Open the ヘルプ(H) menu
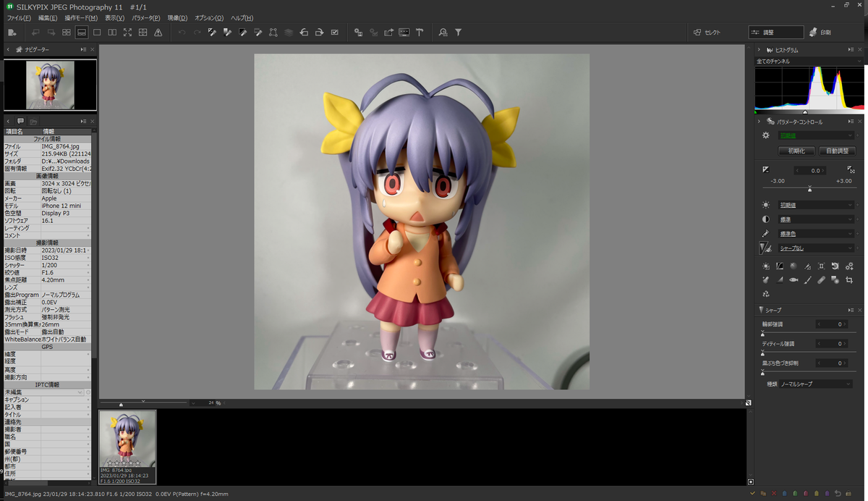 tap(242, 17)
